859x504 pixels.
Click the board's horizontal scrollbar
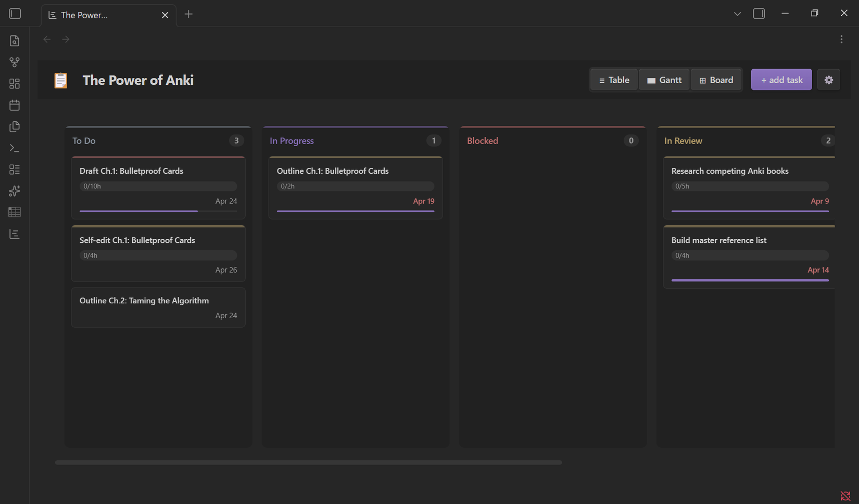(308, 462)
